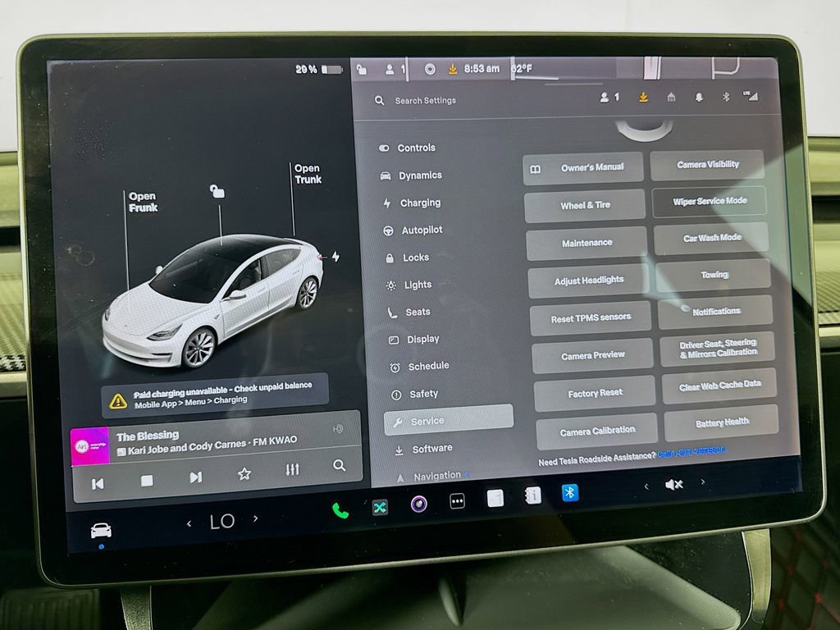Viewport: 840px width, 630px height.
Task: Activate Car Wash Mode
Action: 711,238
